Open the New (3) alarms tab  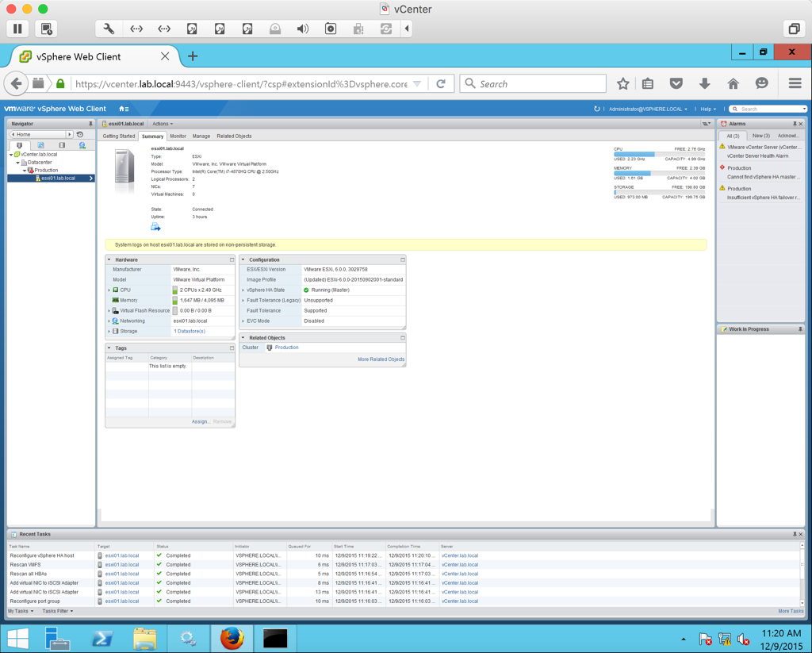760,136
